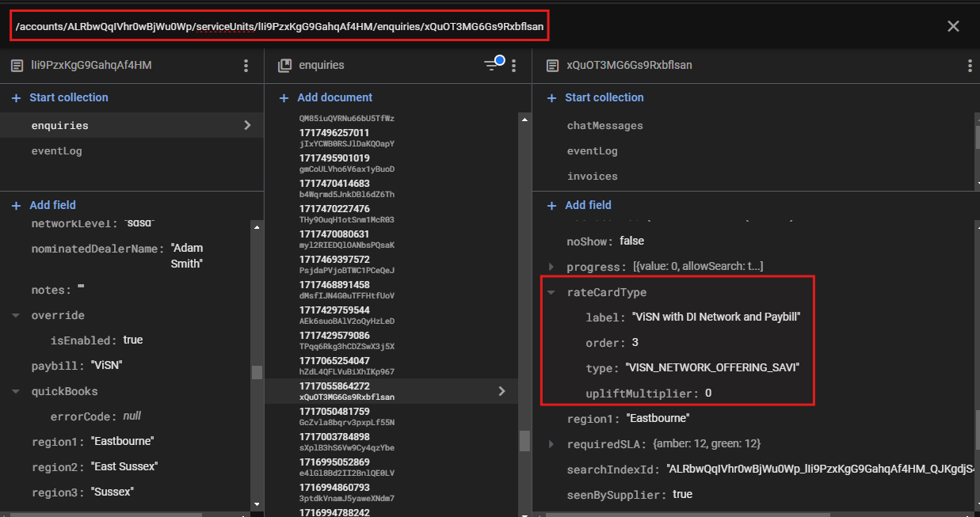The image size is (980, 517).
Task: Click the collection icon beside the enquiries header
Action: coord(284,66)
